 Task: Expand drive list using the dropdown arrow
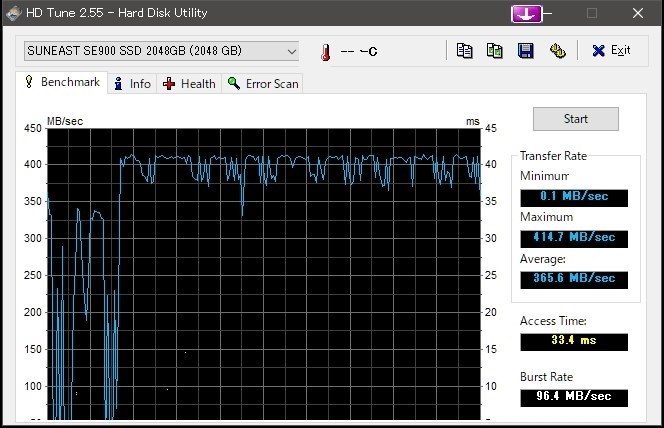pos(291,52)
